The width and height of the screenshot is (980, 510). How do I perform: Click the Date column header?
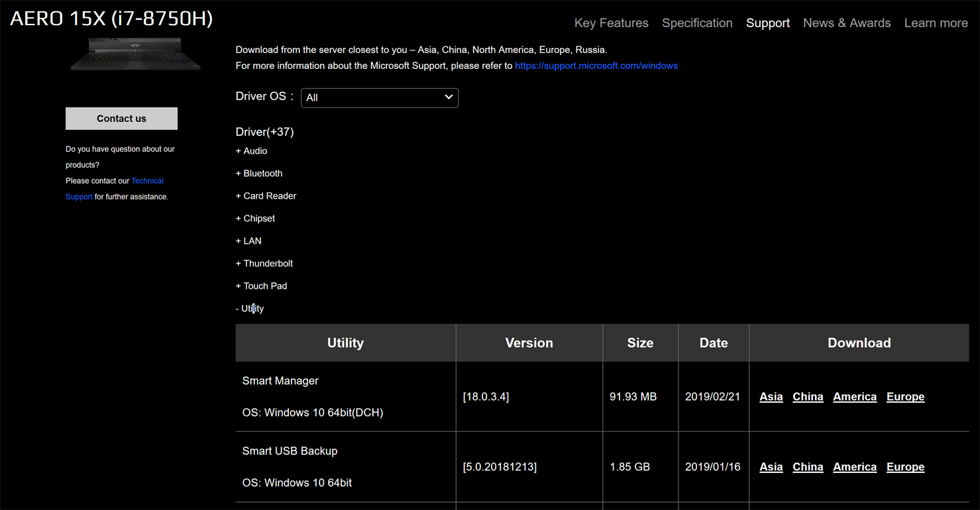click(x=714, y=343)
